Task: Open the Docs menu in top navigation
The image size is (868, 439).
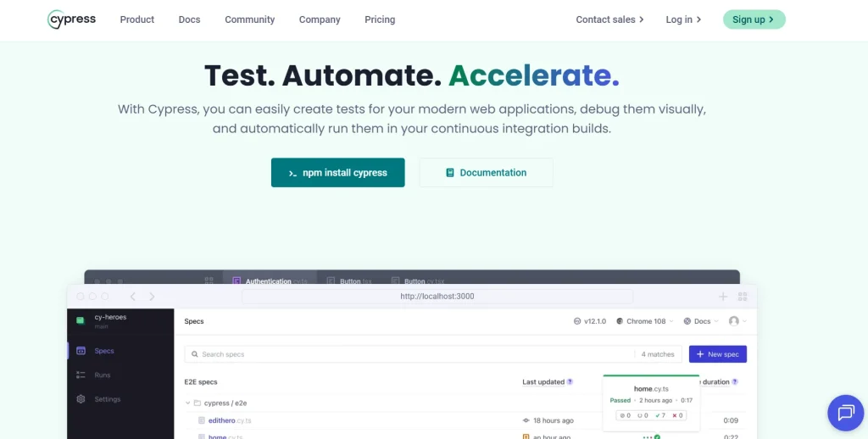Action: pyautogui.click(x=189, y=19)
